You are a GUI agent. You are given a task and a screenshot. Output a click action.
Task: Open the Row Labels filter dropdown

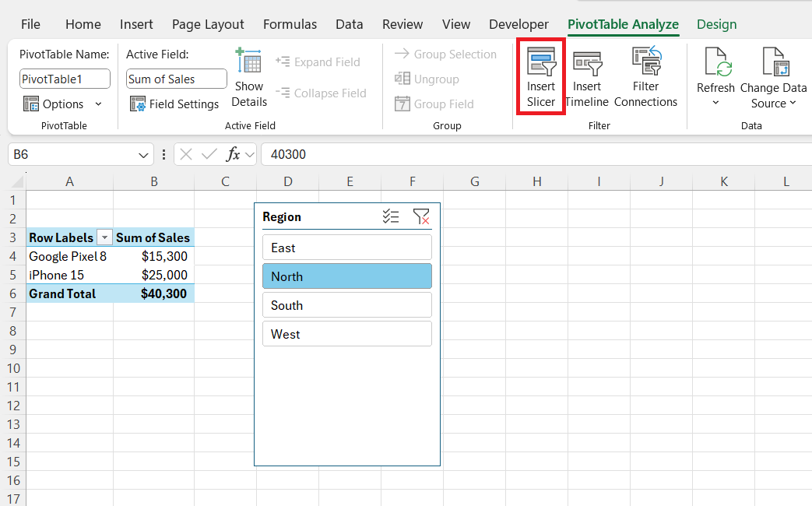(104, 237)
